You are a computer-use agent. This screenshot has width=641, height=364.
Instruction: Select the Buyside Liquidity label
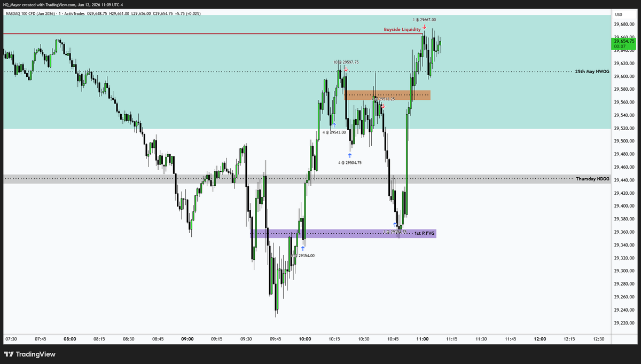coord(402,29)
